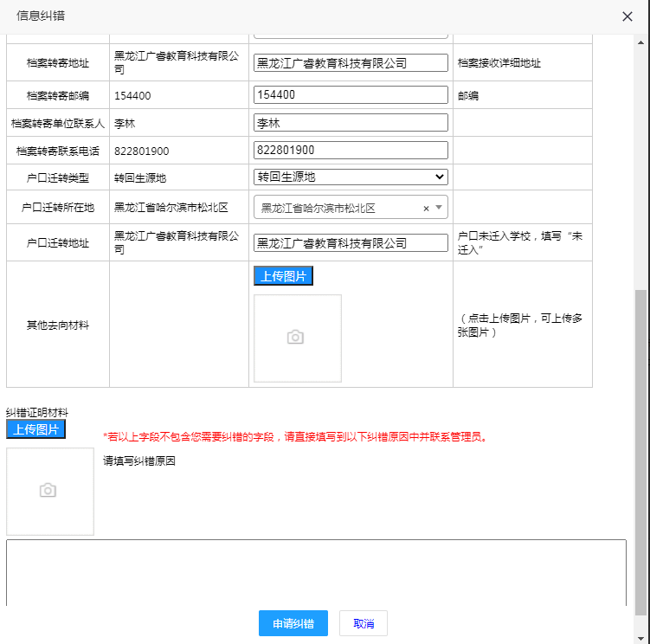Image resolution: width=650 pixels, height=644 pixels.
Task: Click the 档案转寄邮编 input field
Action: pyautogui.click(x=351, y=95)
